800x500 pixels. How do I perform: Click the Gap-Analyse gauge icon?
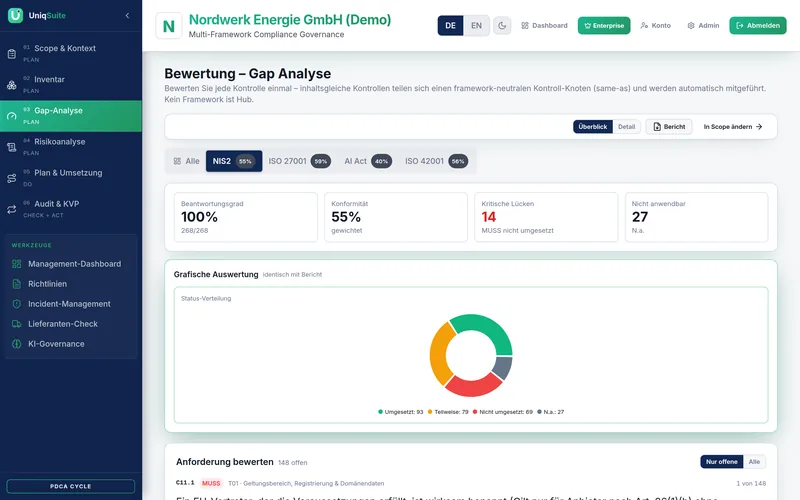(12, 116)
